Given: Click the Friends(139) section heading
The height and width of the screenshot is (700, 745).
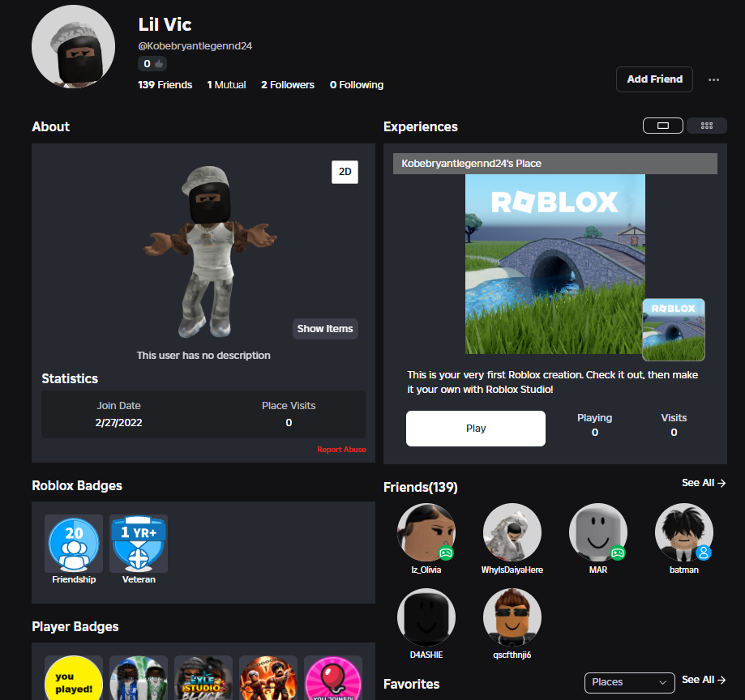Looking at the screenshot, I should pos(421,487).
